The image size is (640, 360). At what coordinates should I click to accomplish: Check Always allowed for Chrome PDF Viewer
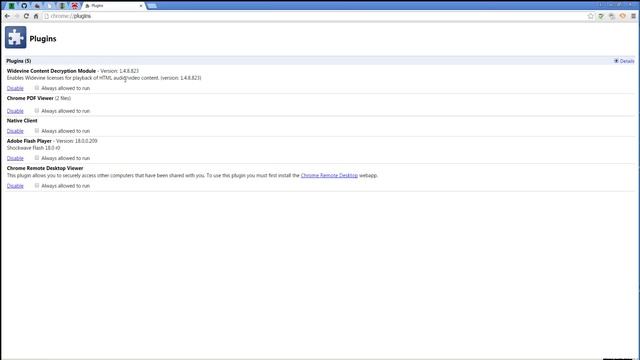pos(37,111)
